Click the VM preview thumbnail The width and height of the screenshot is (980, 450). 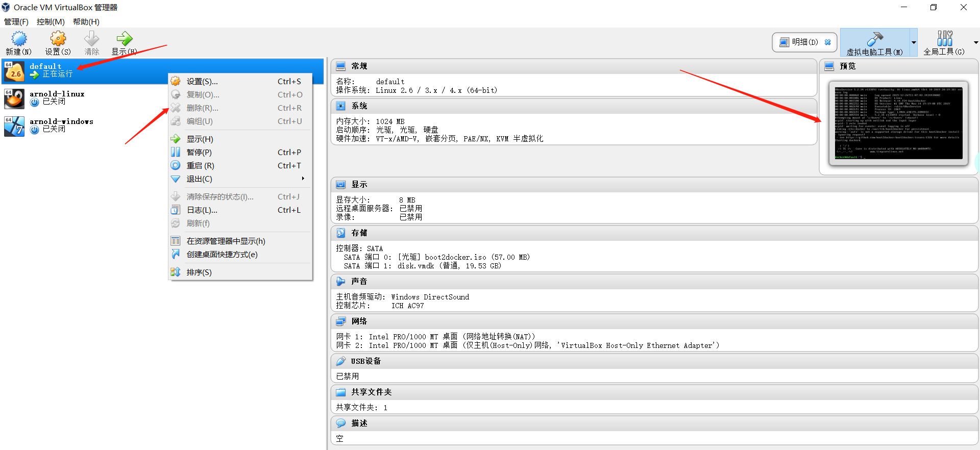point(898,123)
